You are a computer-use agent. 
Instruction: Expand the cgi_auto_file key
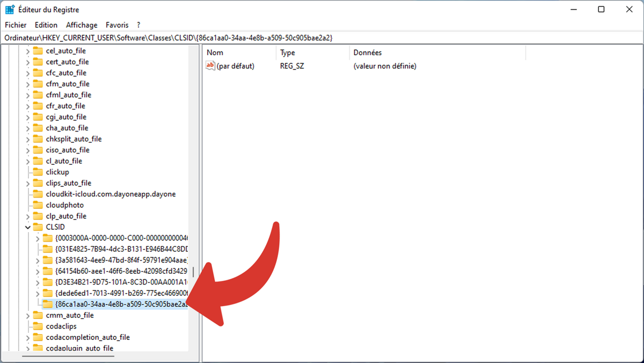coord(28,117)
